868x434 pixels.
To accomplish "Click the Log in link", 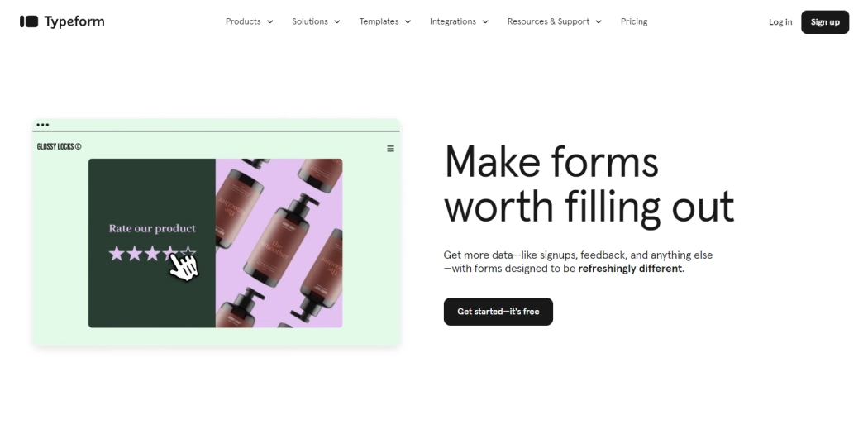I will coord(780,22).
